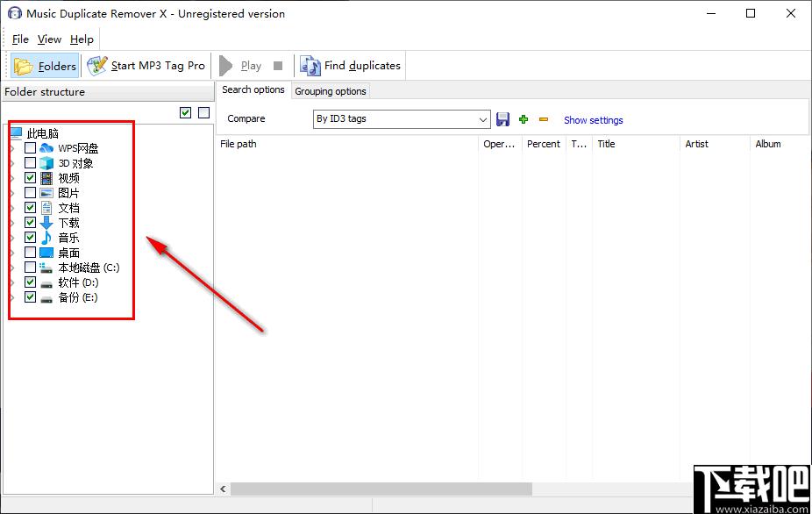Click the 本地磁盘 (C:) drive icon

46,268
